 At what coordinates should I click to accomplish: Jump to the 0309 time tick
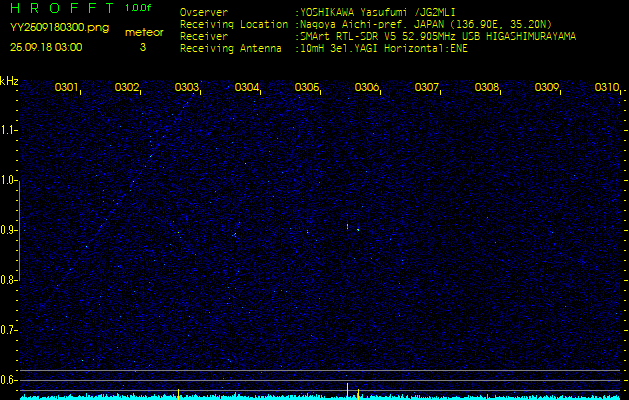pos(547,88)
